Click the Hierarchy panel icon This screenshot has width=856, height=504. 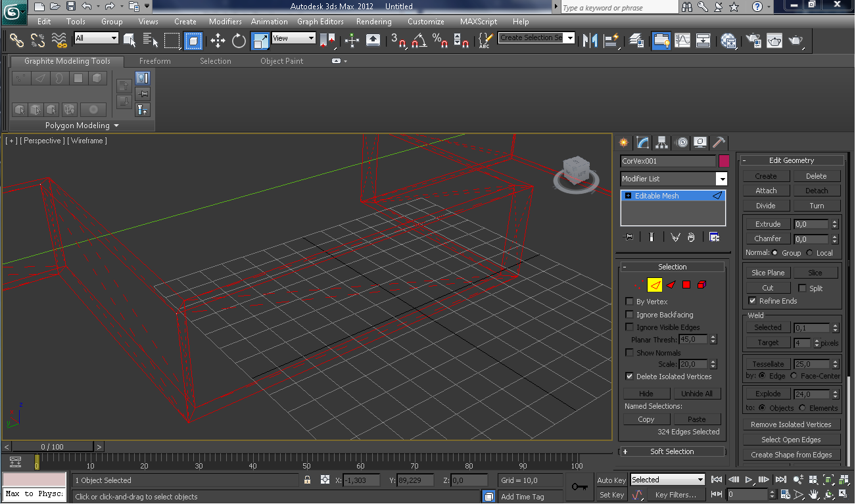[662, 143]
